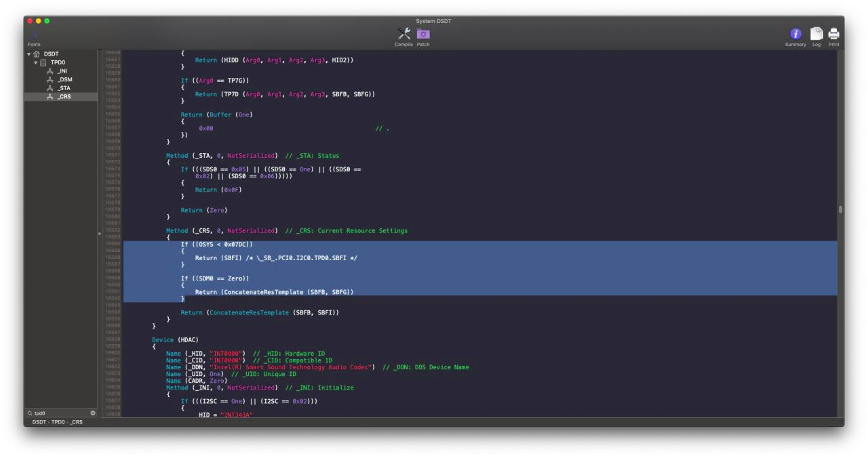The height and width of the screenshot is (458, 868).
Task: Click 'Return (ConcatenateResTemplate (SBFB, SBFG))' line
Action: coord(274,292)
